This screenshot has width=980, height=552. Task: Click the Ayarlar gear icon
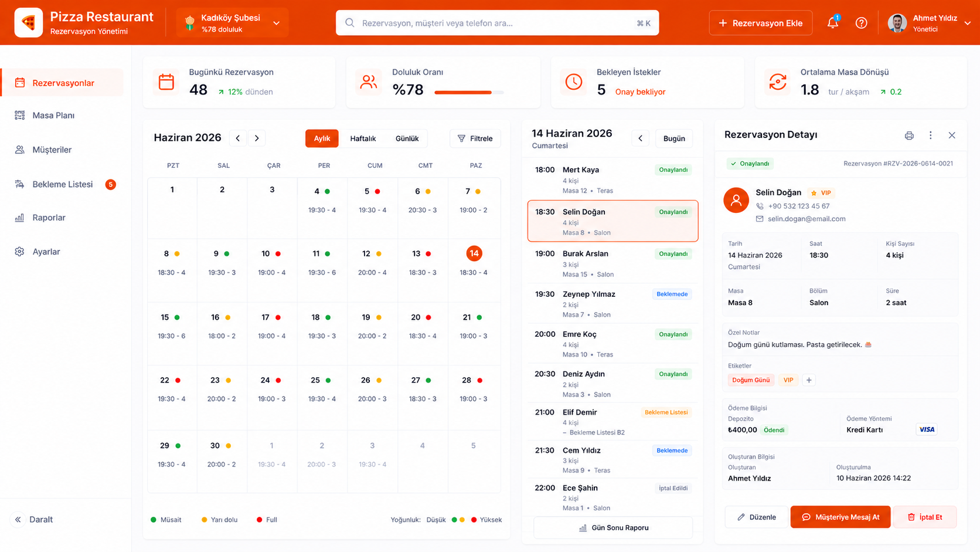[19, 252]
